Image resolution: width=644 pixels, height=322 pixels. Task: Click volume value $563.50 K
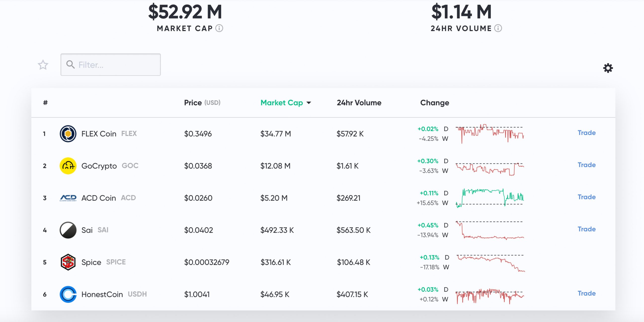pos(354,230)
